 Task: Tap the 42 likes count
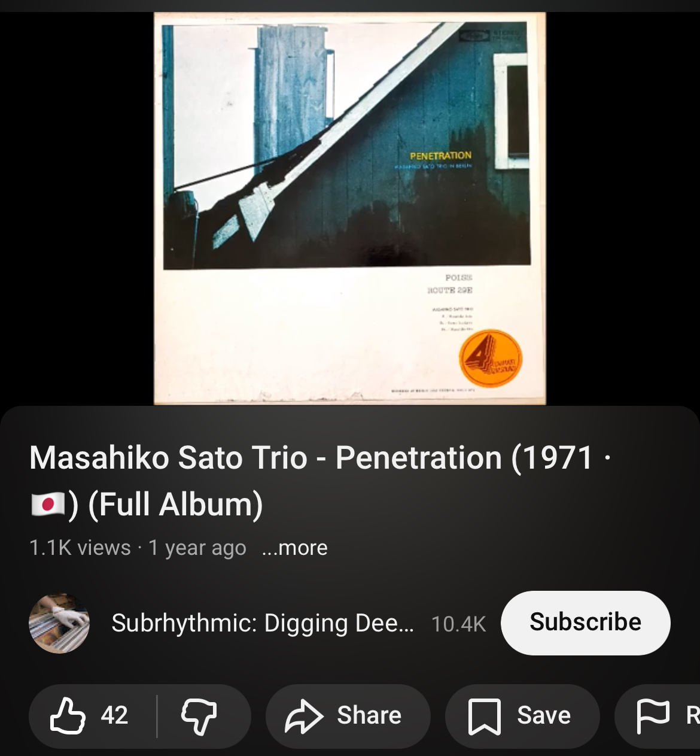pyautogui.click(x=114, y=715)
